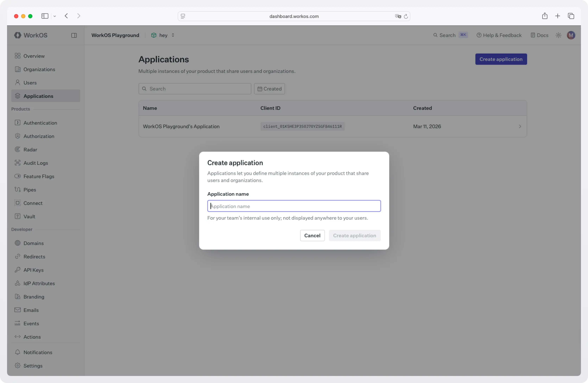Open Docs link
This screenshot has width=588, height=383.
tap(540, 35)
